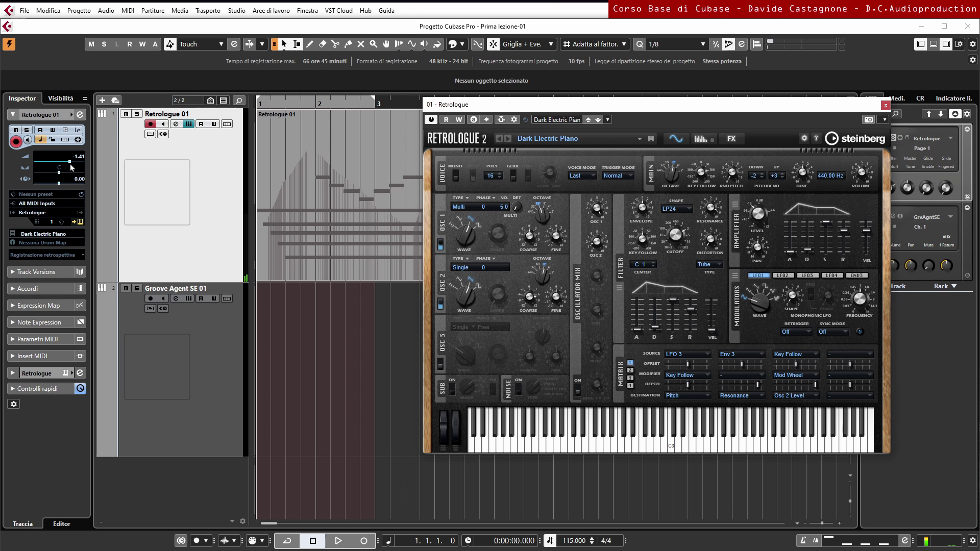
Task: Click the Record transport button
Action: tap(363, 541)
